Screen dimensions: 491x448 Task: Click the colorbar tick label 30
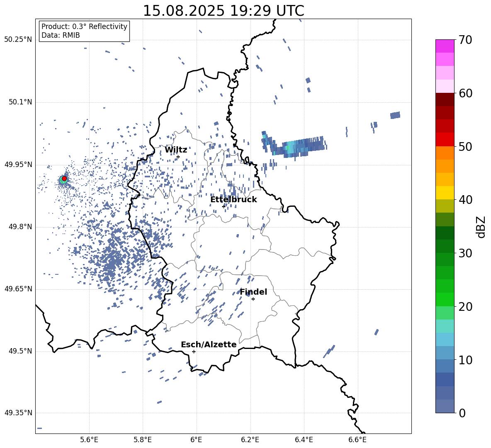[x=465, y=253]
